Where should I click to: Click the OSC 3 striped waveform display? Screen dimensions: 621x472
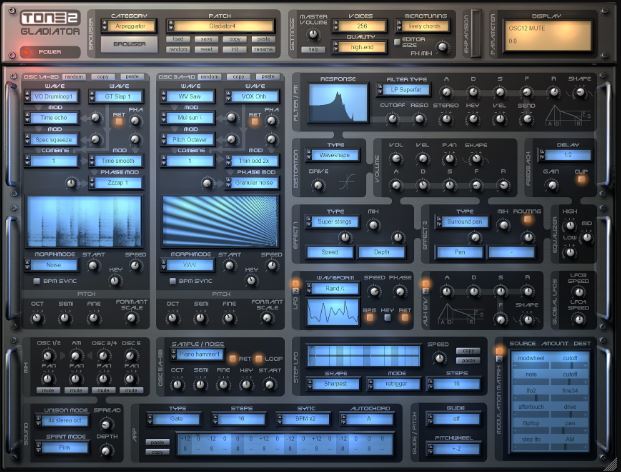coord(221,221)
